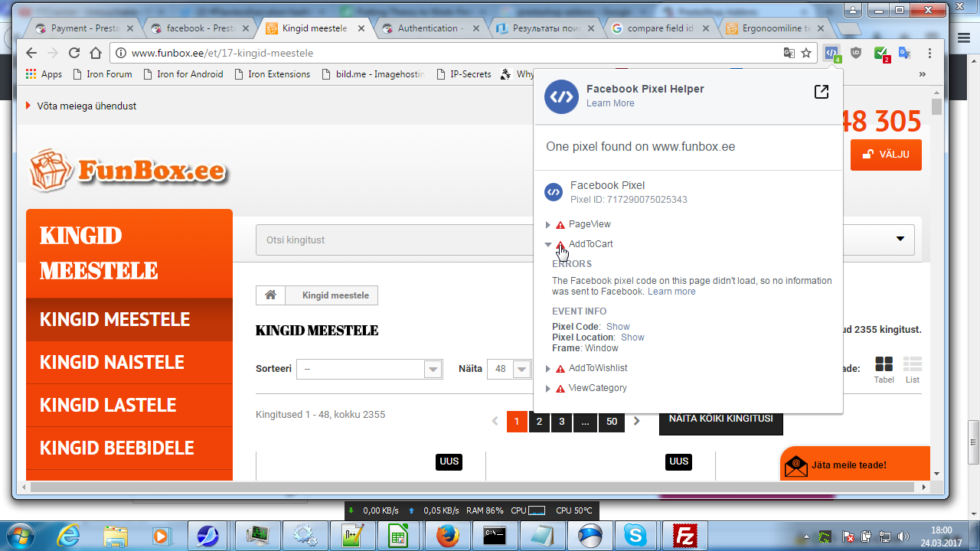Show the Pixel Location
980x551 pixels.
coord(632,337)
